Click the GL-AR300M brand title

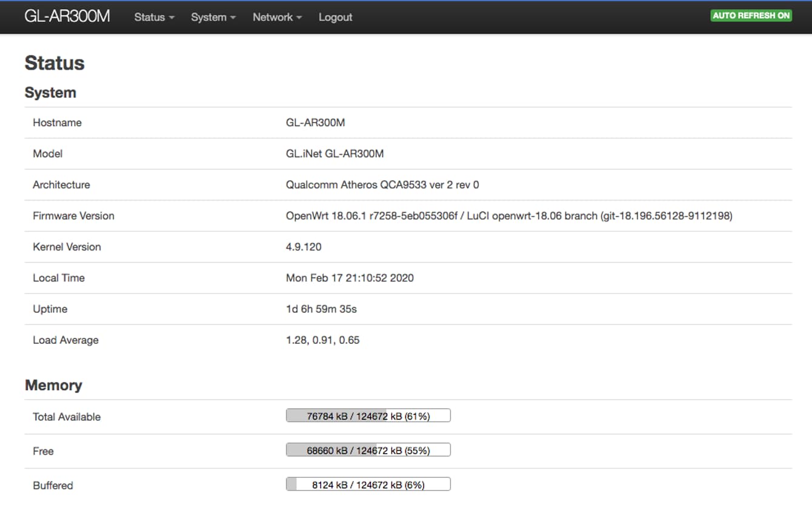point(67,16)
